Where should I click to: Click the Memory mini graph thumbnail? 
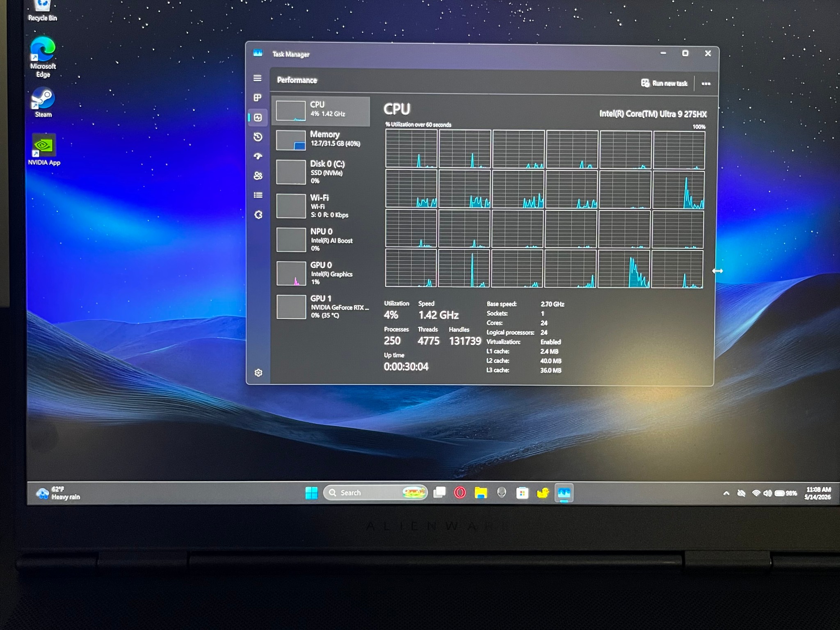tap(291, 140)
